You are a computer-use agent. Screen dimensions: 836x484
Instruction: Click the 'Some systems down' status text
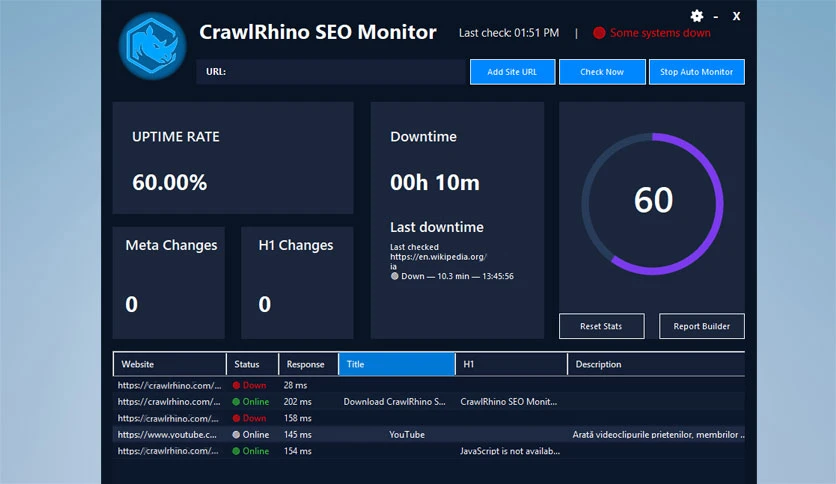click(x=660, y=33)
